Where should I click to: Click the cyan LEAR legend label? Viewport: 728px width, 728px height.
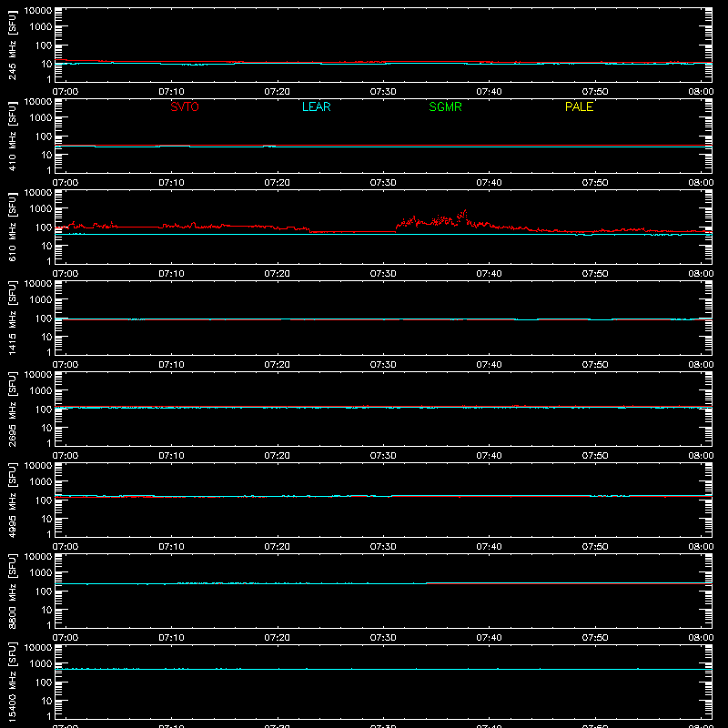[x=316, y=106]
